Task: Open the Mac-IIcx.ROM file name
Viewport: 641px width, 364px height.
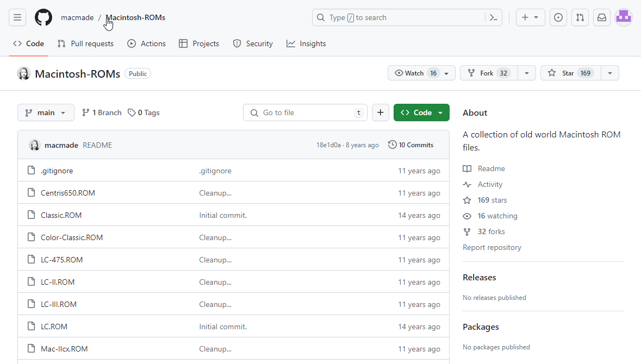Action: click(x=64, y=349)
